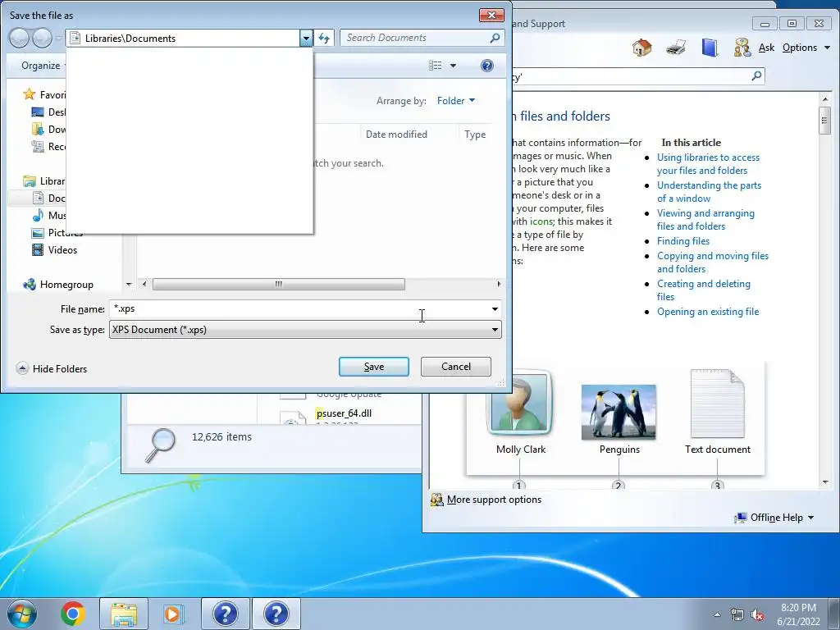Click the Windows Start button
Viewport: 840px width, 630px height.
22,614
